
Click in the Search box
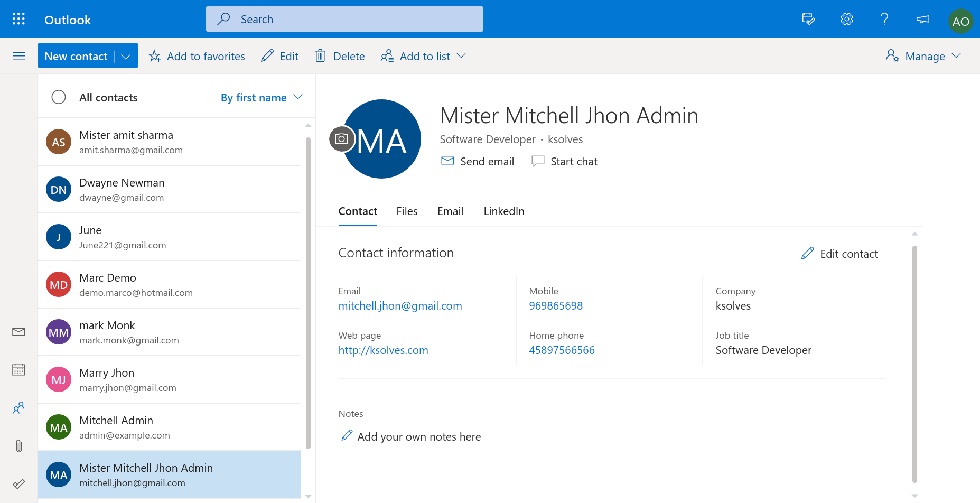click(x=344, y=19)
